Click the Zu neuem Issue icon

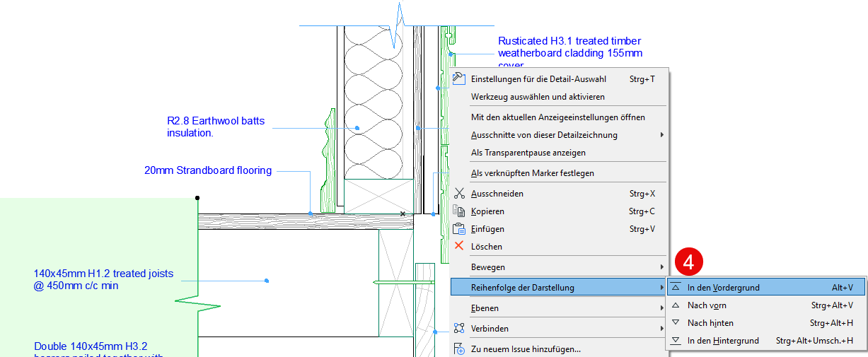pyautogui.click(x=458, y=349)
